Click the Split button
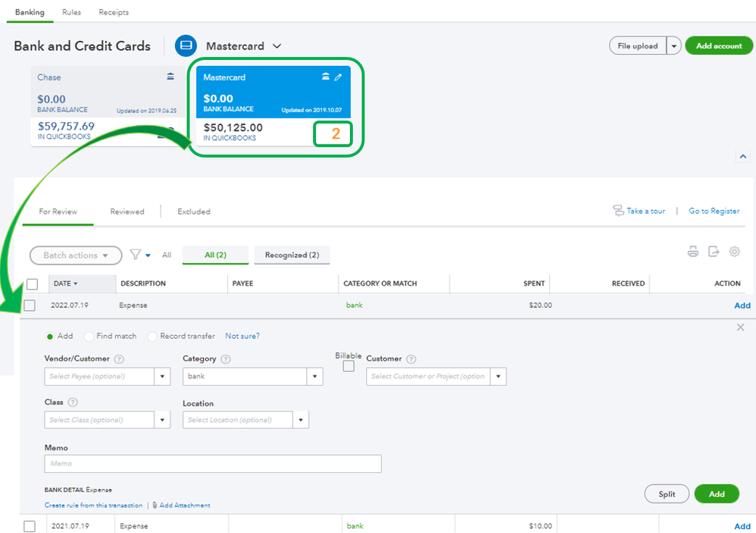756x533 pixels. [667, 494]
